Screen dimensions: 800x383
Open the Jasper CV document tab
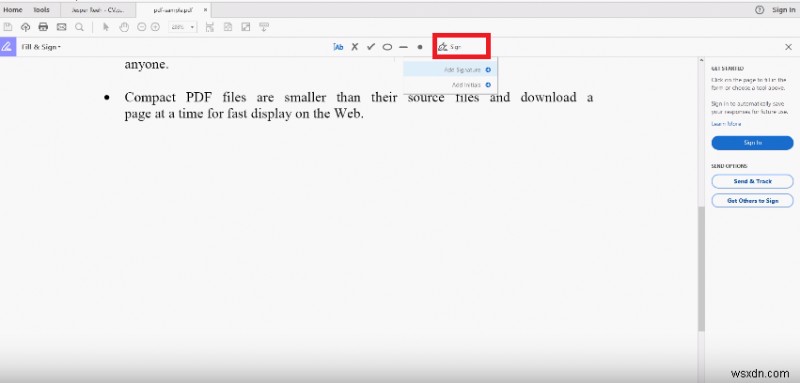point(98,10)
